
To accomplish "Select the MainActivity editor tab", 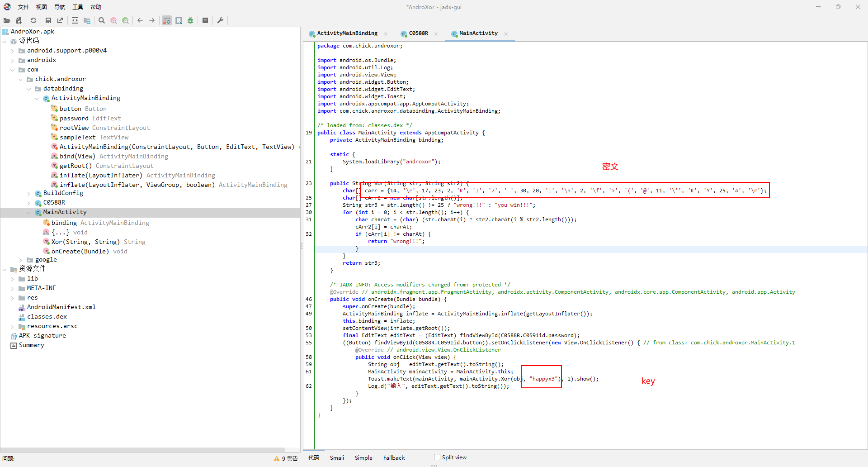I will tap(478, 33).
